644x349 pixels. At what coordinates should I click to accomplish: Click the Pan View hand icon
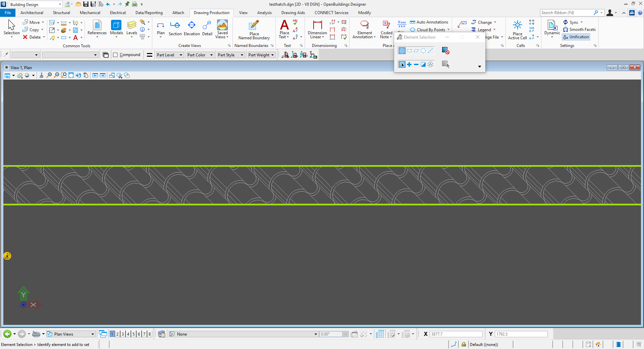[86, 76]
